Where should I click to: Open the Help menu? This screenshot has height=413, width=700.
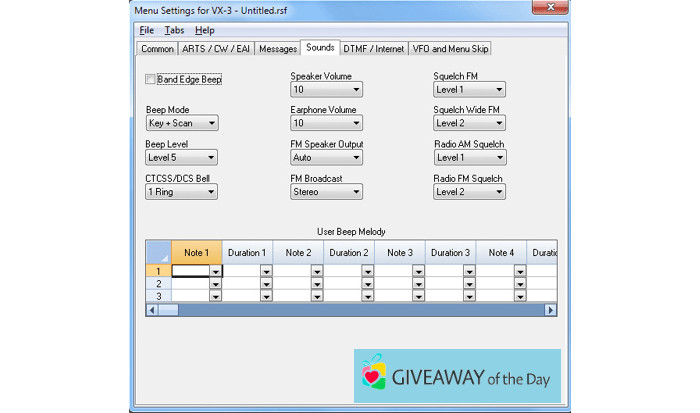tap(204, 31)
